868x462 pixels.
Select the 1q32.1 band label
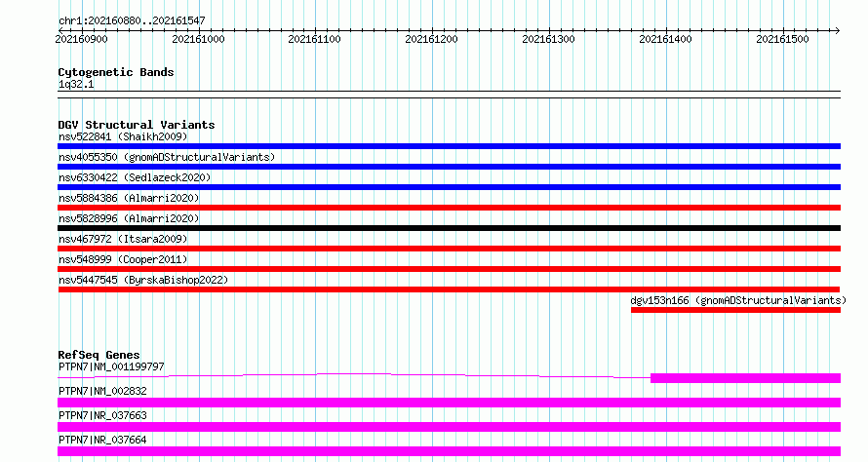coord(76,85)
